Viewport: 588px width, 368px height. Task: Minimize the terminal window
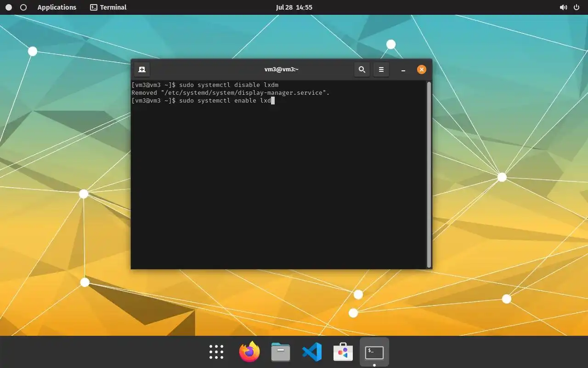click(x=403, y=69)
